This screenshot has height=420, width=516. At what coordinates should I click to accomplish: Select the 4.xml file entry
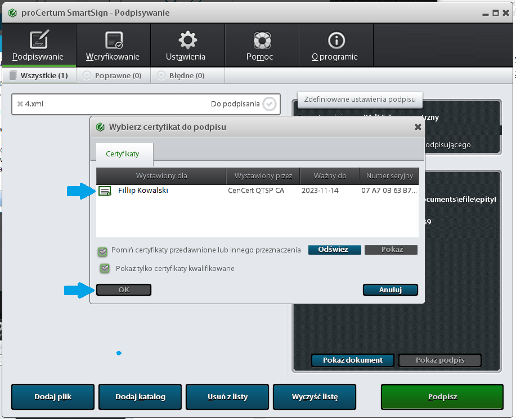tap(146, 104)
